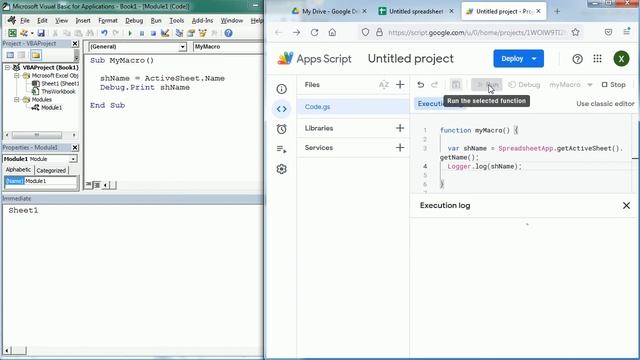Open Triggers clock icon in Apps Script sidebar

282,129
